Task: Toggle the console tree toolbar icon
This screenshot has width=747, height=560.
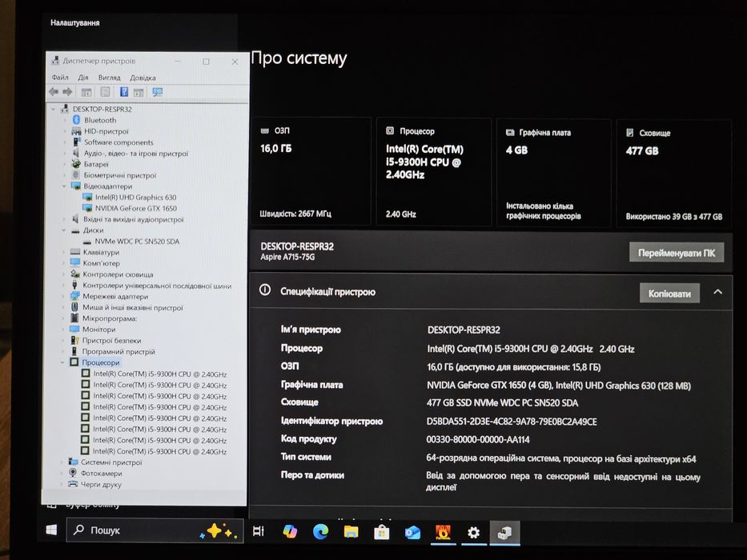Action: click(x=86, y=92)
